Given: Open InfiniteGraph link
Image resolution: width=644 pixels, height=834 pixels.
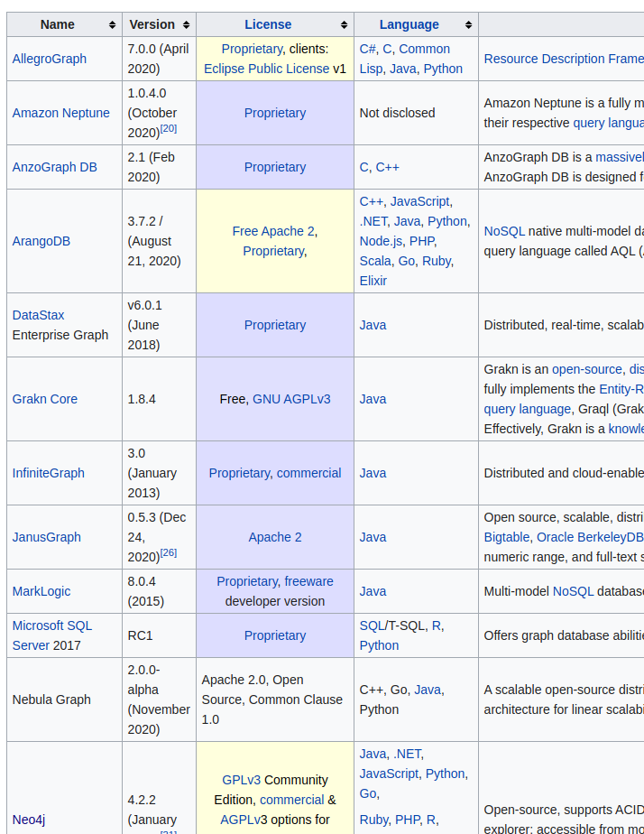Looking at the screenshot, I should pyautogui.click(x=49, y=473).
